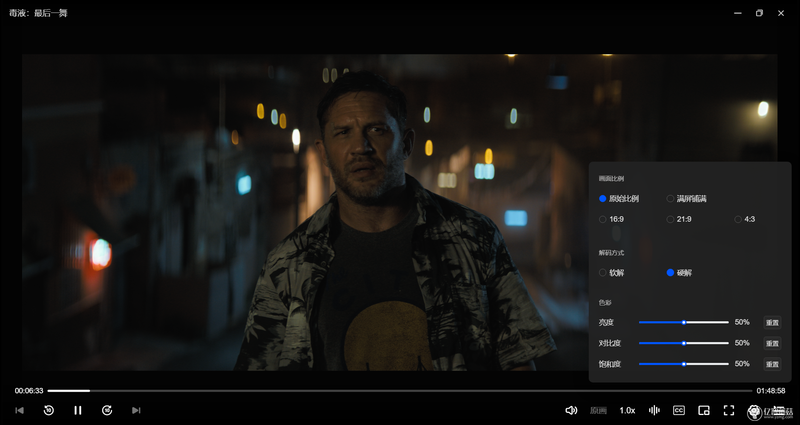
Task: Open the 原画 quality selector
Action: point(598,411)
